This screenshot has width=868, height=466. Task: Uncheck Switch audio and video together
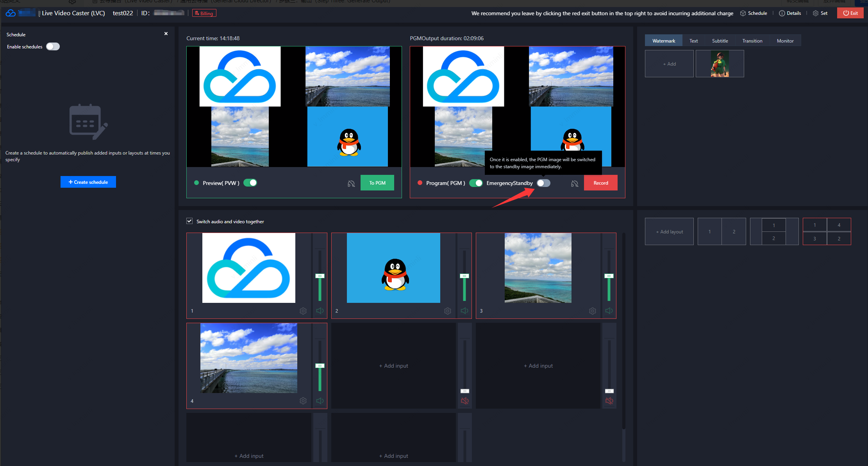click(189, 221)
